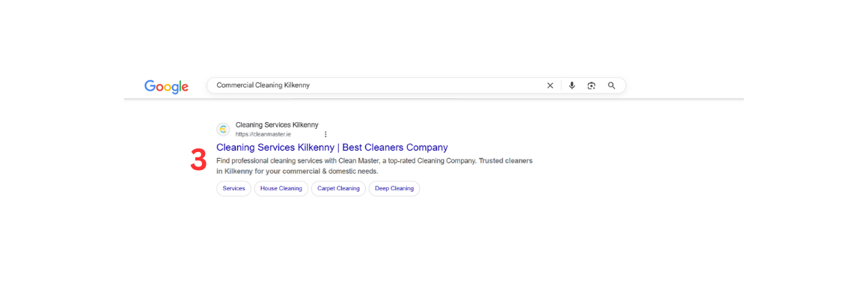Image resolution: width=868 pixels, height=281 pixels.
Task: Open the Services sitelink chip
Action: tap(233, 188)
